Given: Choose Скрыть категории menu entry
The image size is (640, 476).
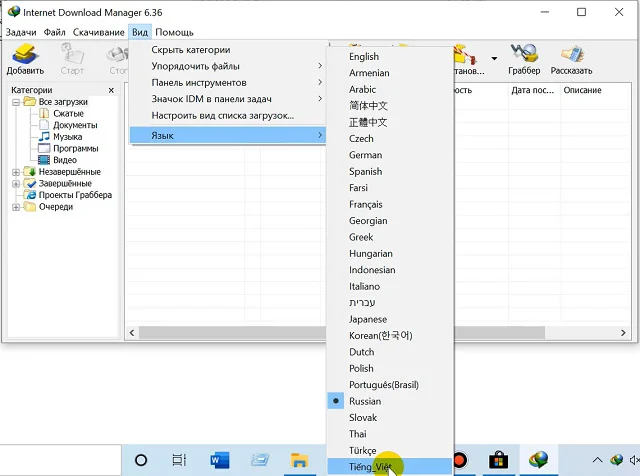Looking at the screenshot, I should (x=228, y=50).
